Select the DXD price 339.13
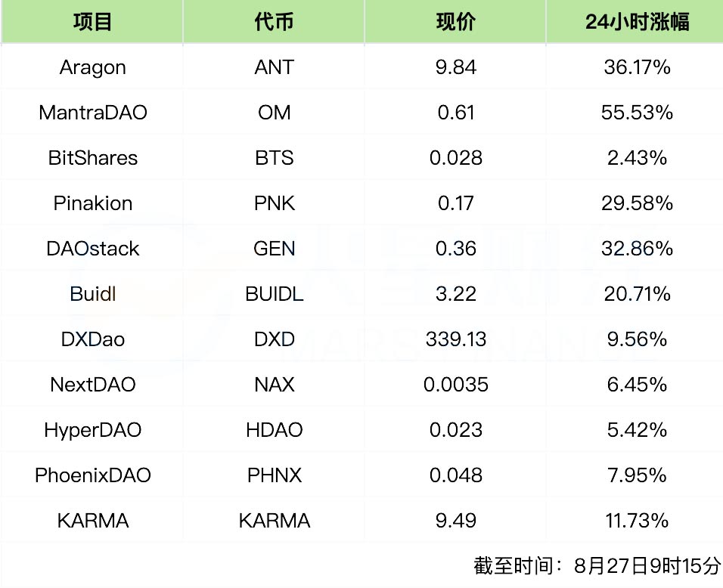The width and height of the screenshot is (723, 588). coord(455,339)
